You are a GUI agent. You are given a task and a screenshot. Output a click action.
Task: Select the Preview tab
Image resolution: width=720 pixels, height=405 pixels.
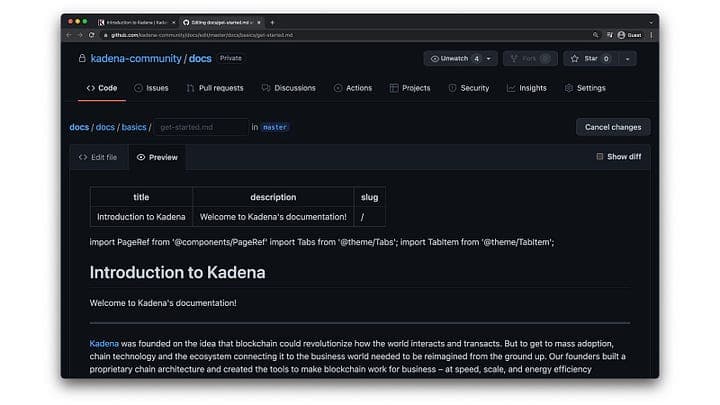click(157, 157)
